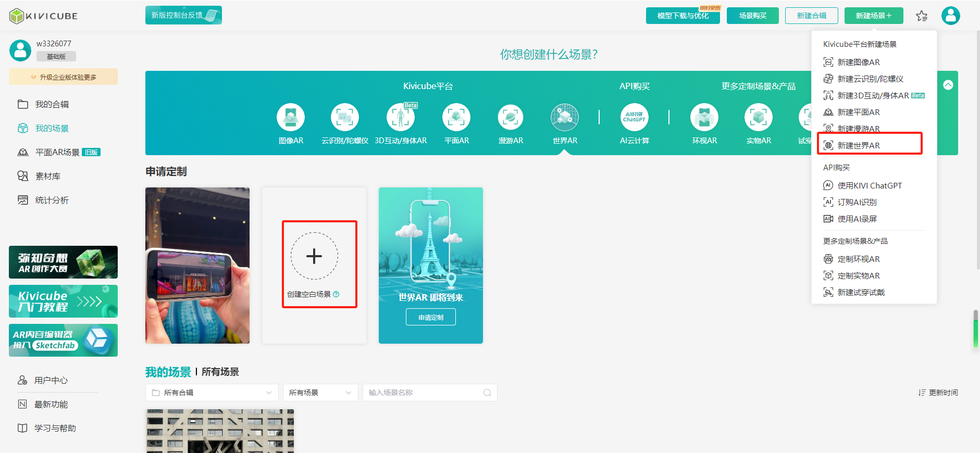This screenshot has width=980, height=453.
Task: Open the user avatar in top right
Action: coord(950,16)
